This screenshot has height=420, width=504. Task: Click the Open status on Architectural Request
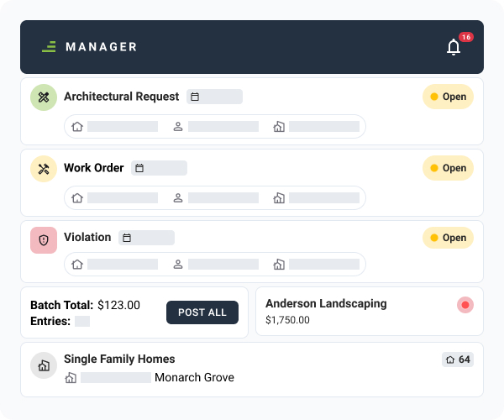click(x=448, y=97)
